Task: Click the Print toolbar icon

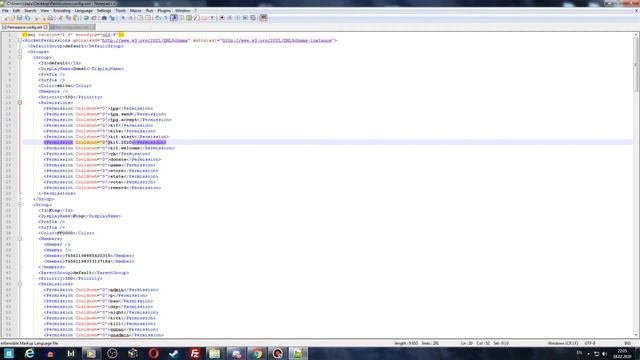Action: [51, 18]
